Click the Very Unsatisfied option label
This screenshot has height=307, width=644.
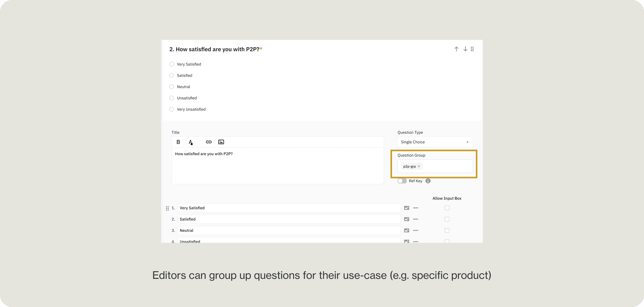191,109
